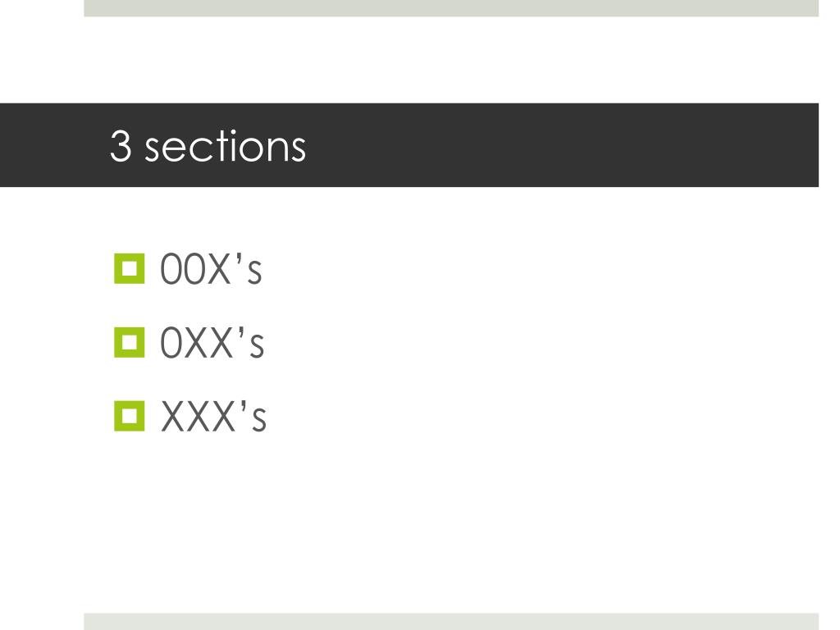Select the XXX's bullet text
This screenshot has height=630, width=840.
(x=213, y=417)
